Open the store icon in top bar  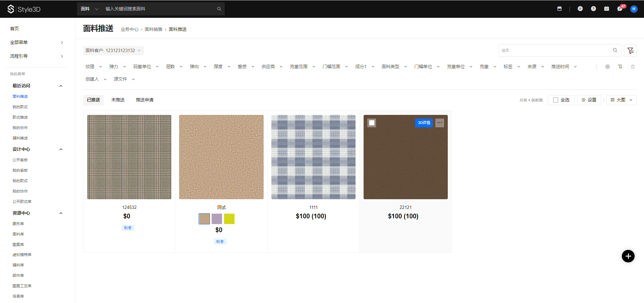(x=559, y=9)
